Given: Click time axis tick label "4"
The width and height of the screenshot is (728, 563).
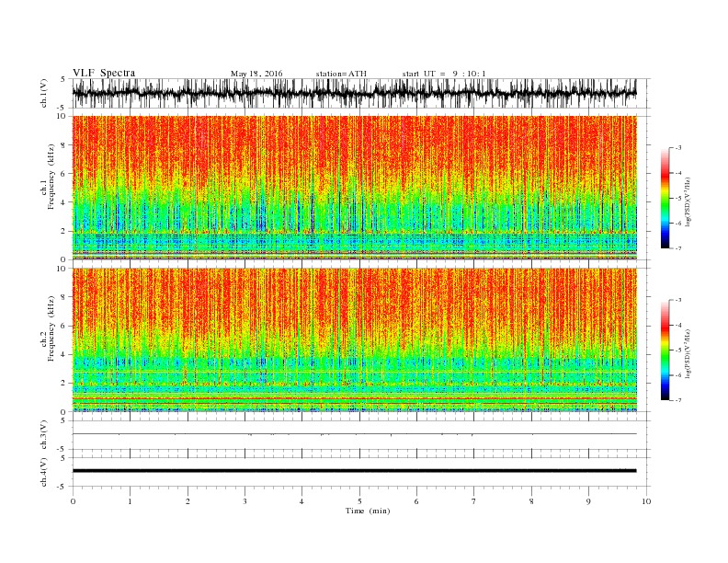Looking at the screenshot, I should point(302,501).
